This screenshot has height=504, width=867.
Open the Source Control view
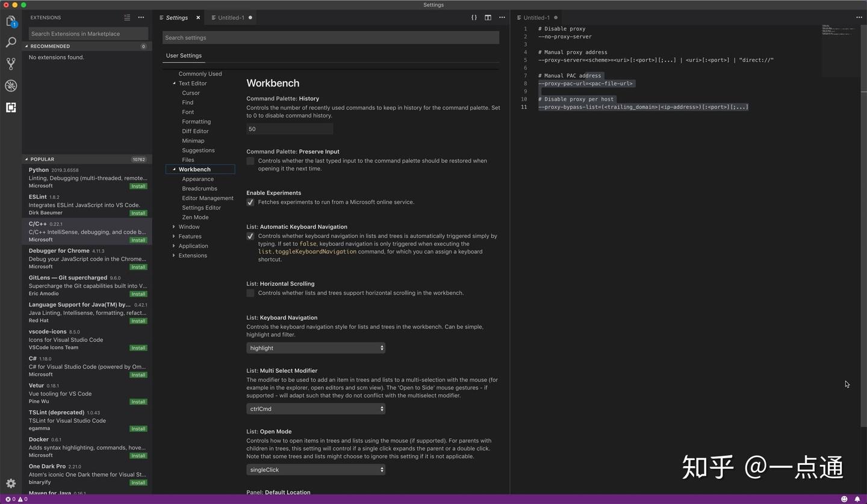coord(11,63)
